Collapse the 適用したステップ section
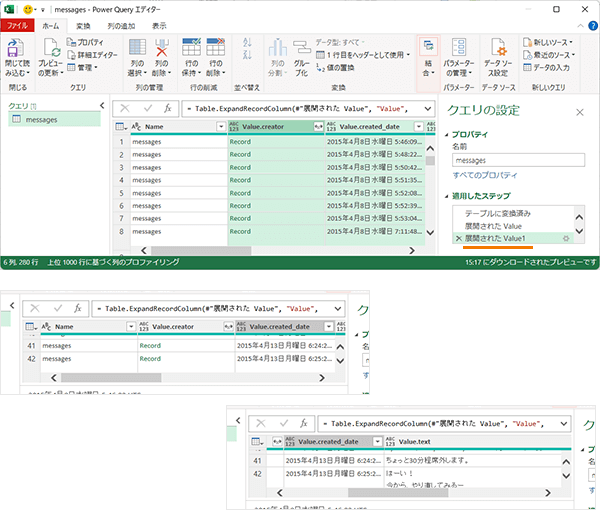The image size is (600, 510). click(x=447, y=196)
